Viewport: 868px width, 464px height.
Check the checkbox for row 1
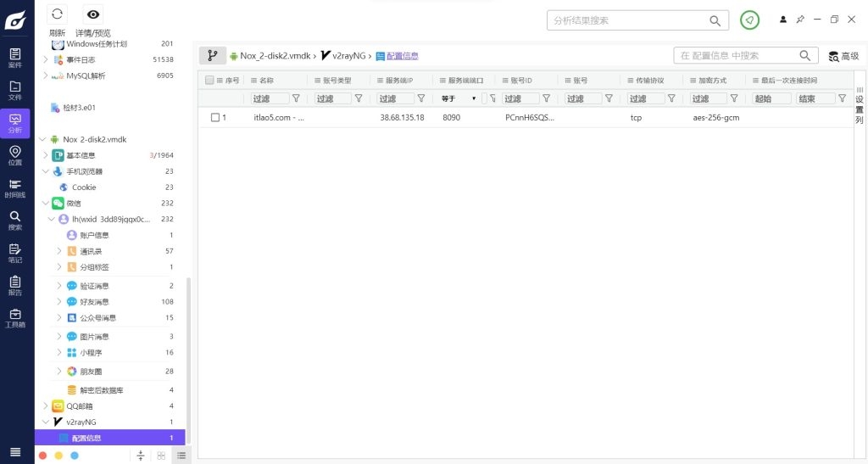215,118
